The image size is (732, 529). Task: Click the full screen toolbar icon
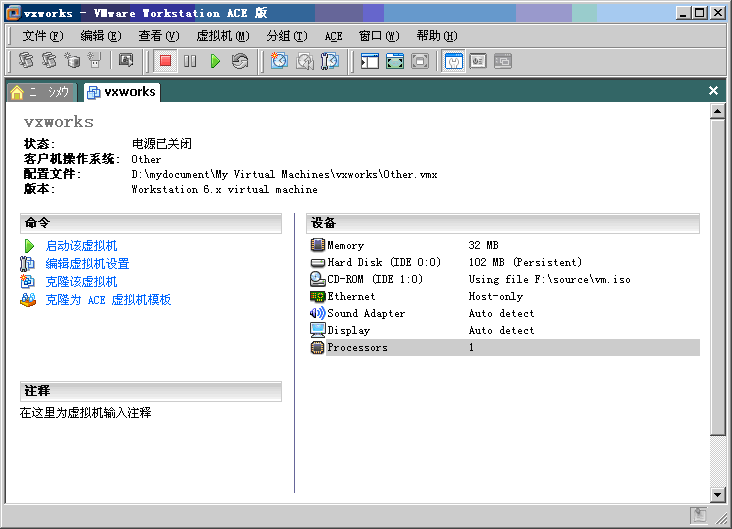point(420,61)
